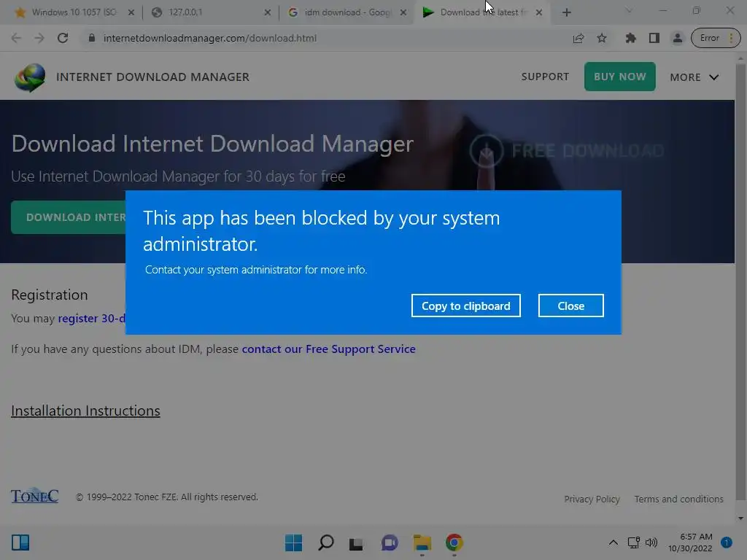Click the browser Back arrow
This screenshot has height=560, width=747.
[16, 38]
